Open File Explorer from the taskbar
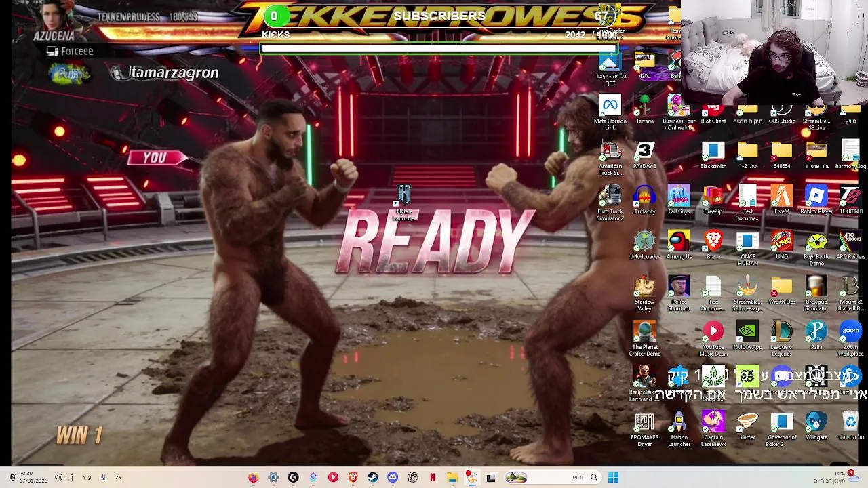Screen dimensions: 868x488 point(452,477)
